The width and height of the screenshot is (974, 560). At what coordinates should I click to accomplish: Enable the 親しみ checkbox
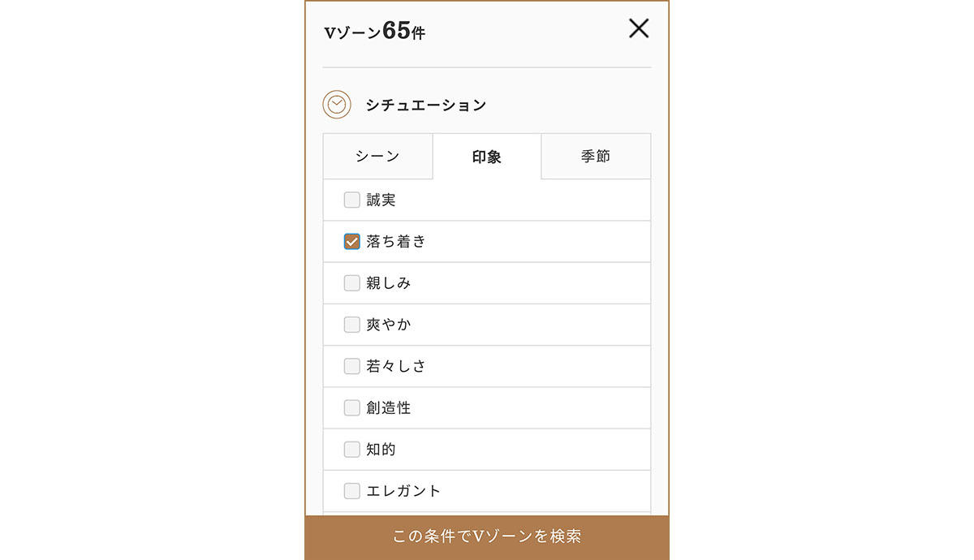351,283
